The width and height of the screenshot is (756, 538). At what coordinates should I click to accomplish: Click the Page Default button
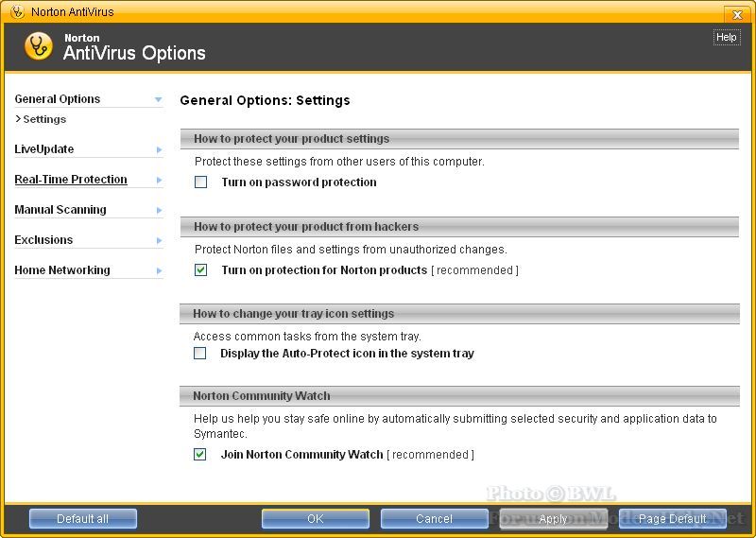672,519
